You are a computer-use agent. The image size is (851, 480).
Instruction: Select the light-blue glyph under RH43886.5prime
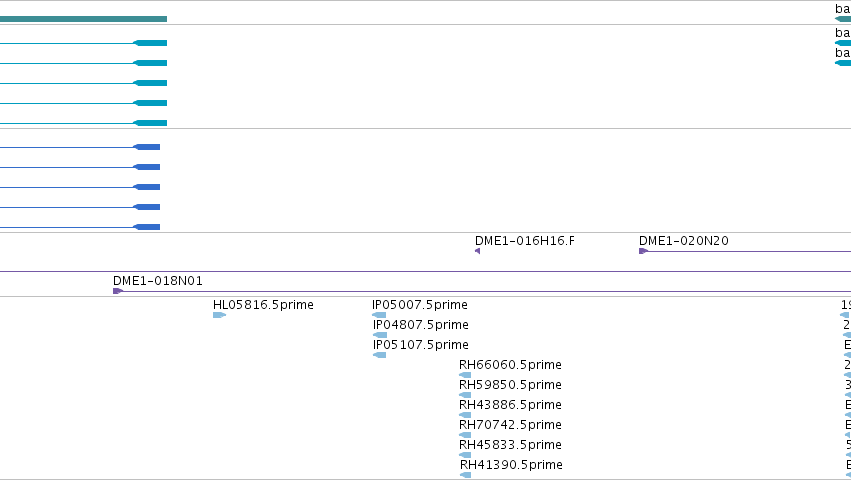pyautogui.click(x=465, y=415)
